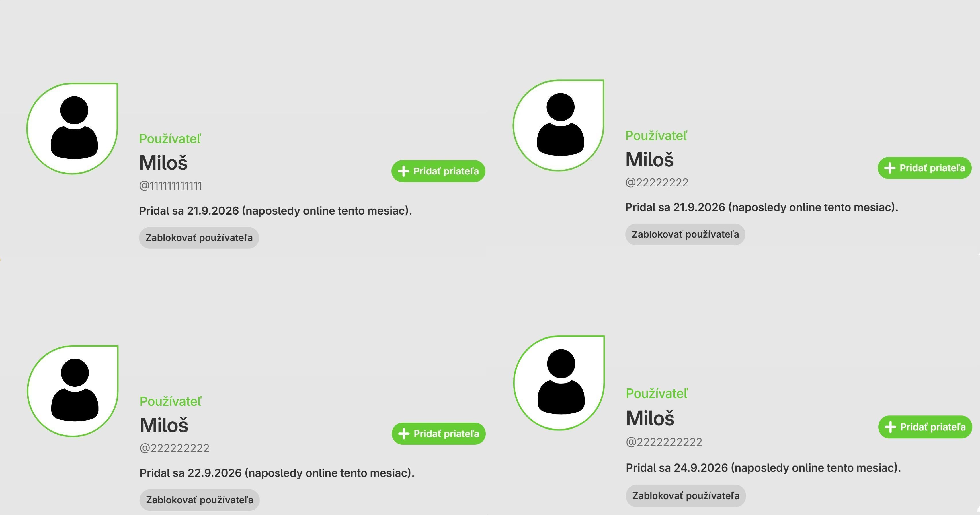Image resolution: width=980 pixels, height=515 pixels.
Task: Open the avatar of user @11111111111
Action: tap(72, 129)
